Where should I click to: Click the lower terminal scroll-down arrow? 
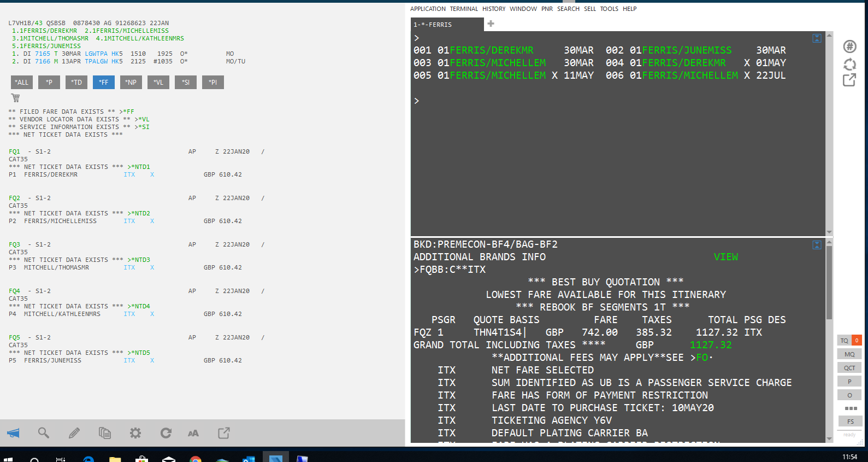point(829,438)
